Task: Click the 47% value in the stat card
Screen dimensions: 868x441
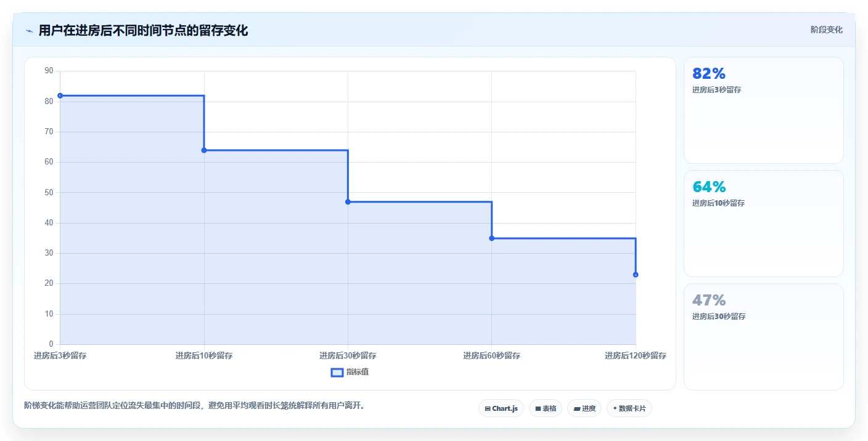Action: (x=709, y=301)
